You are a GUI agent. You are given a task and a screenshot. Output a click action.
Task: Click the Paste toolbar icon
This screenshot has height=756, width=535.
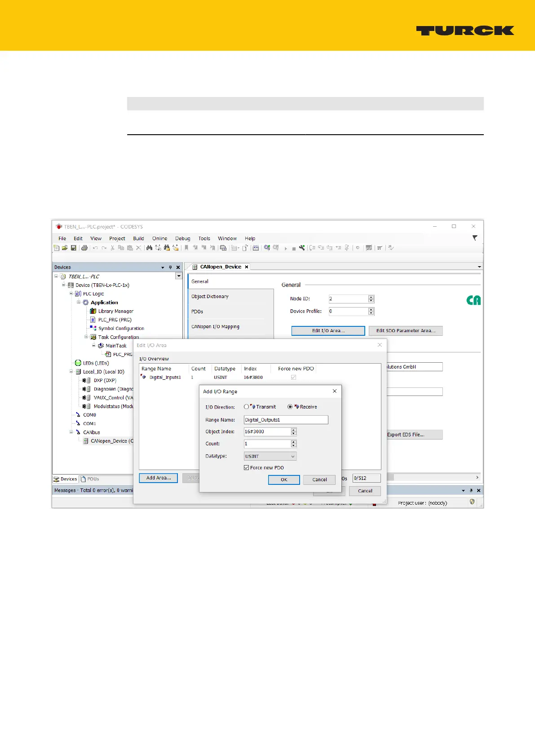pos(130,248)
